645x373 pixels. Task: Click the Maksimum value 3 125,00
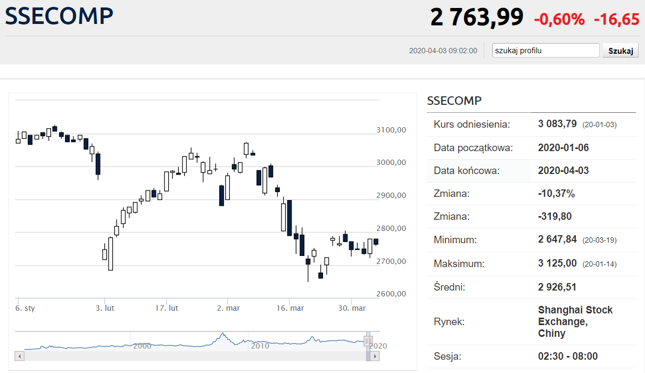tap(557, 263)
